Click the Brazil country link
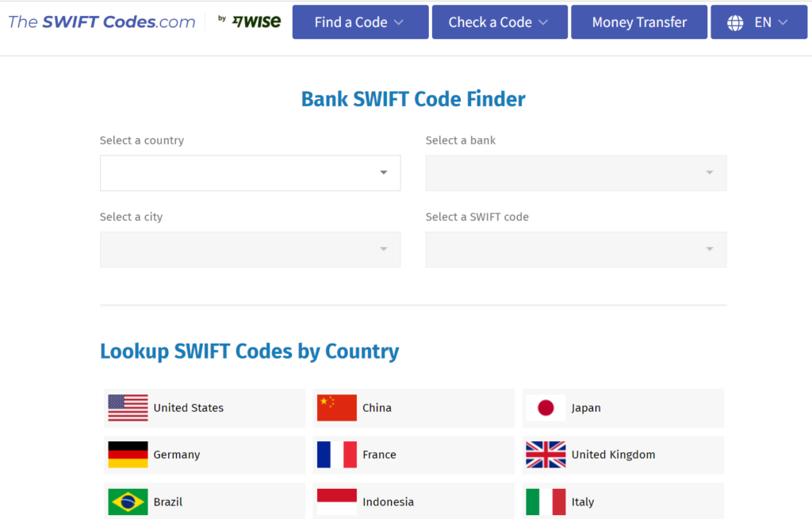The image size is (812, 519). (205, 501)
